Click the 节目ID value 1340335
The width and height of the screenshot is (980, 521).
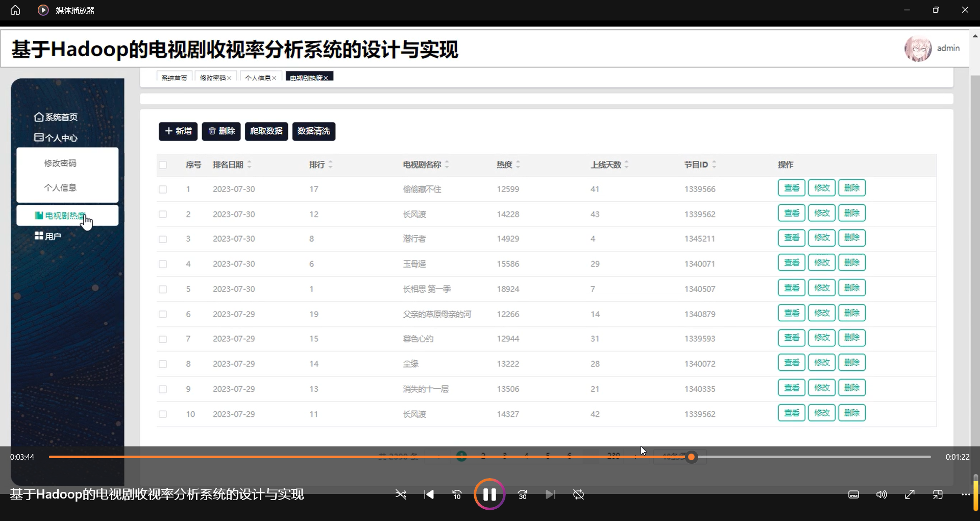point(700,389)
